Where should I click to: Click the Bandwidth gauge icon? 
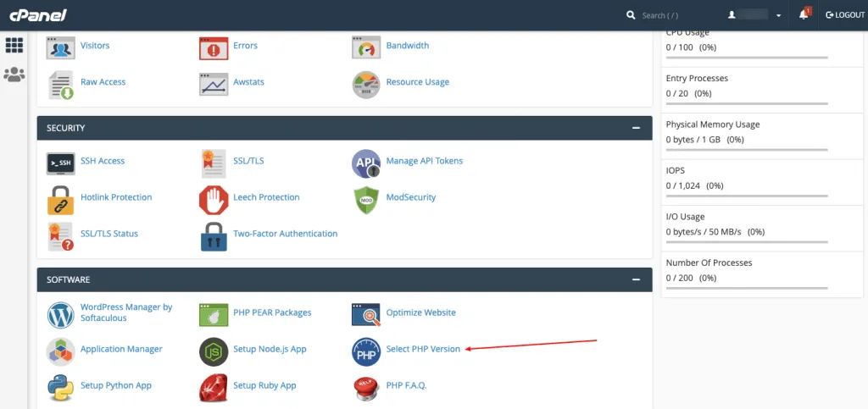click(x=366, y=47)
